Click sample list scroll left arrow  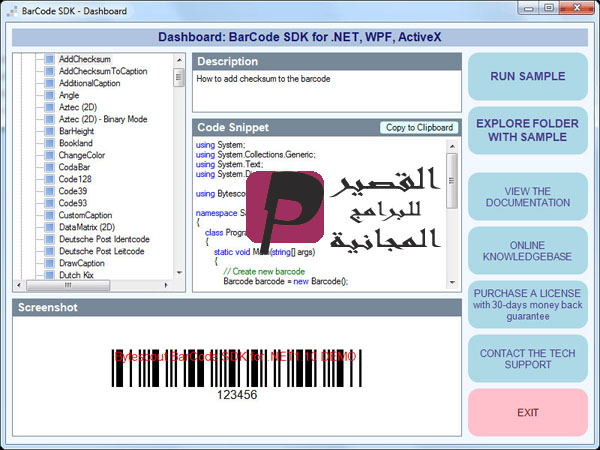pyautogui.click(x=19, y=285)
